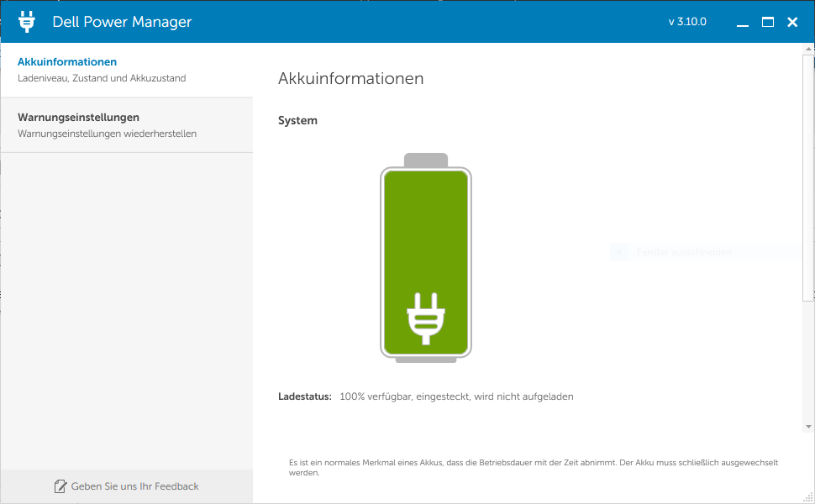Click the feedback pencil-and-paper icon

pos(60,486)
